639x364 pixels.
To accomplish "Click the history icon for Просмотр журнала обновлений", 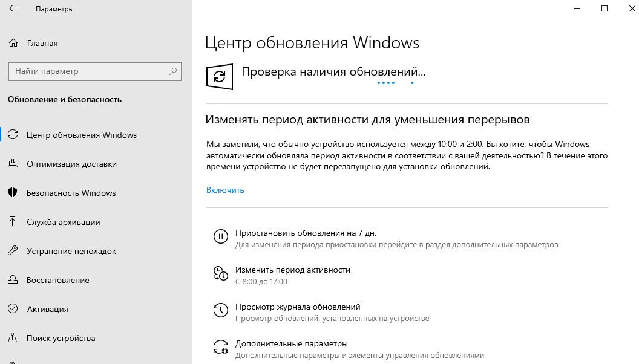I will click(220, 310).
